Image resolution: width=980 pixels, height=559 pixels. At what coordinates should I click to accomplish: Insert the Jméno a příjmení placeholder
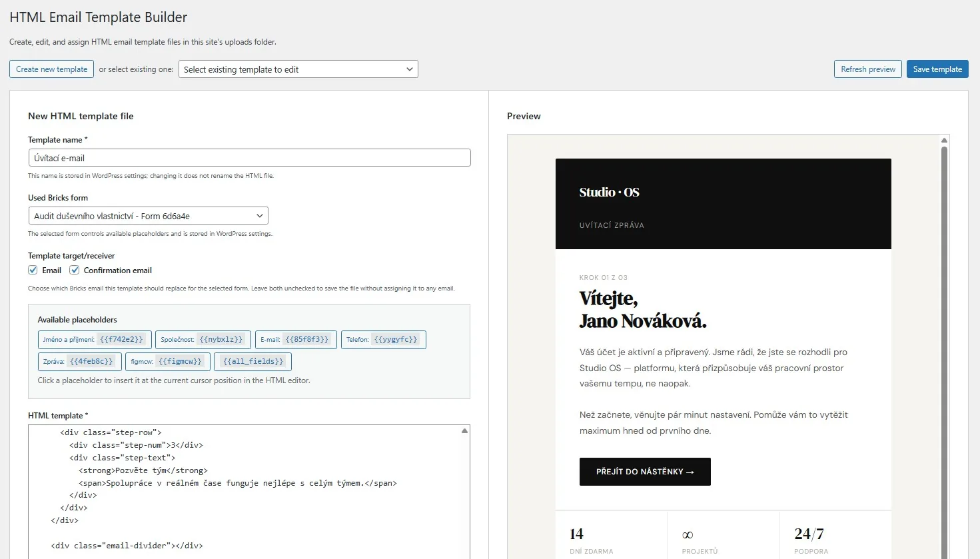tap(95, 340)
